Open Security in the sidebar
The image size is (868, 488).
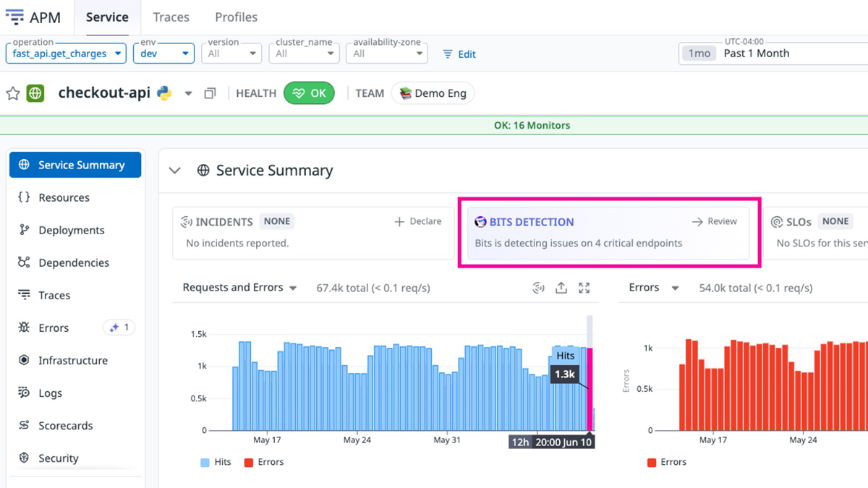(75, 458)
